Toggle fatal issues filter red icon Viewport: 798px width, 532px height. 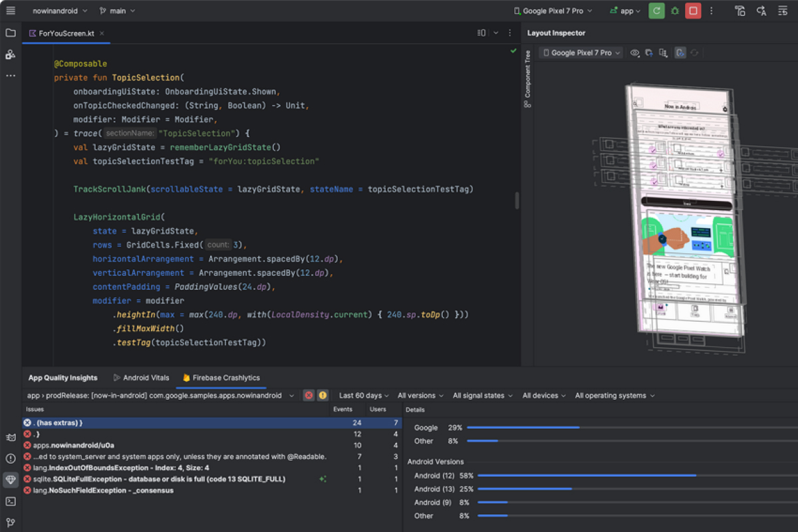[309, 395]
